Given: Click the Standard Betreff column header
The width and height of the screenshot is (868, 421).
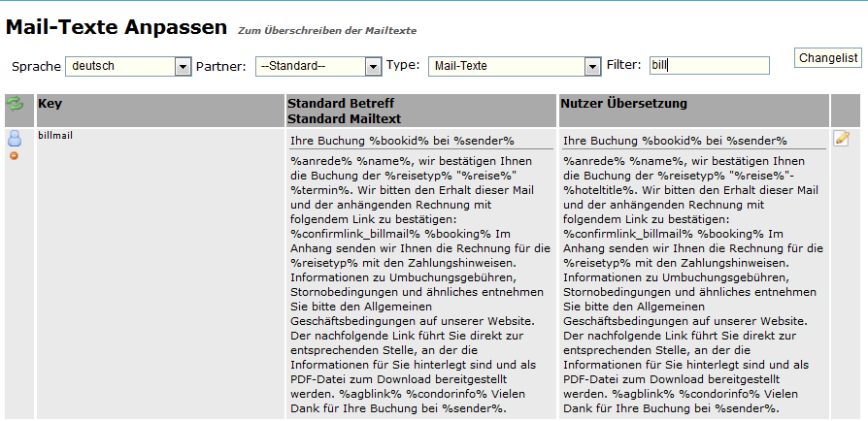Looking at the screenshot, I should pos(341,103).
